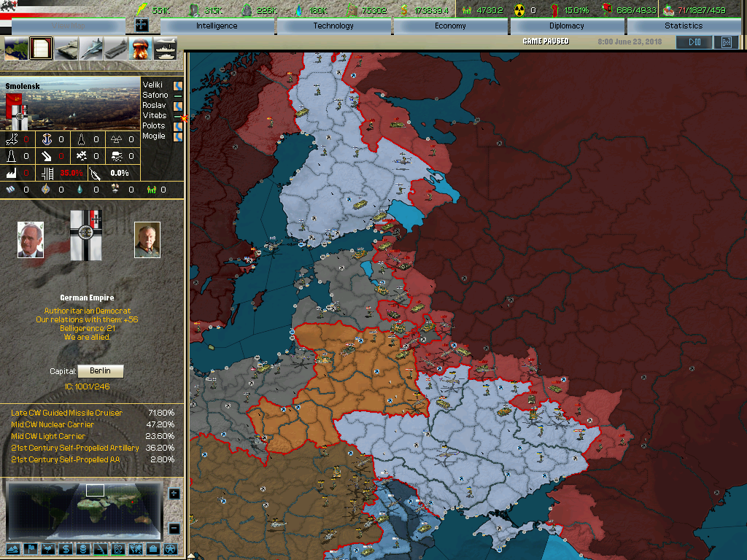Image resolution: width=747 pixels, height=560 pixels.
Task: Open the message log icon beside pause
Action: (726, 42)
